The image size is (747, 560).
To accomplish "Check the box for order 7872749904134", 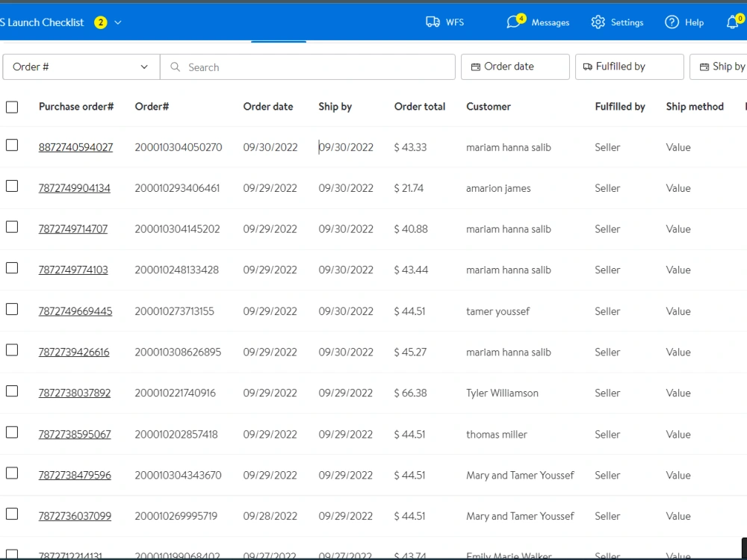I will click(12, 186).
